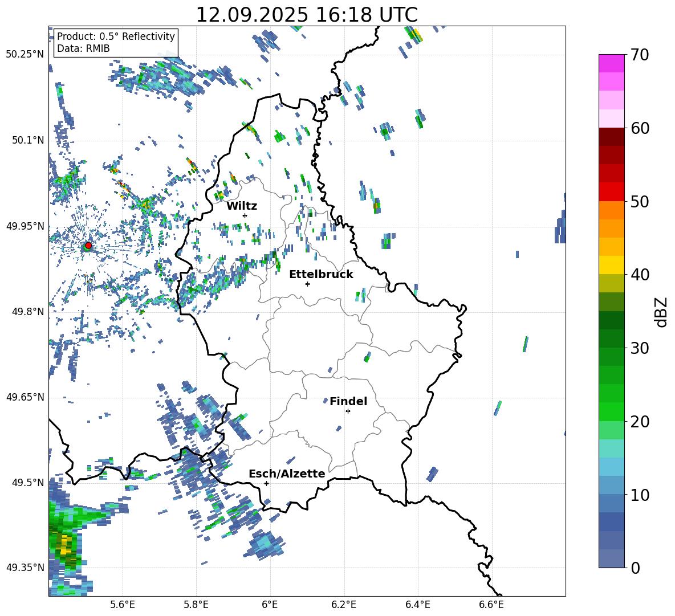This screenshot has height=616, width=675.
Task: Click the 50.25°N latitude label
Action: click(25, 55)
